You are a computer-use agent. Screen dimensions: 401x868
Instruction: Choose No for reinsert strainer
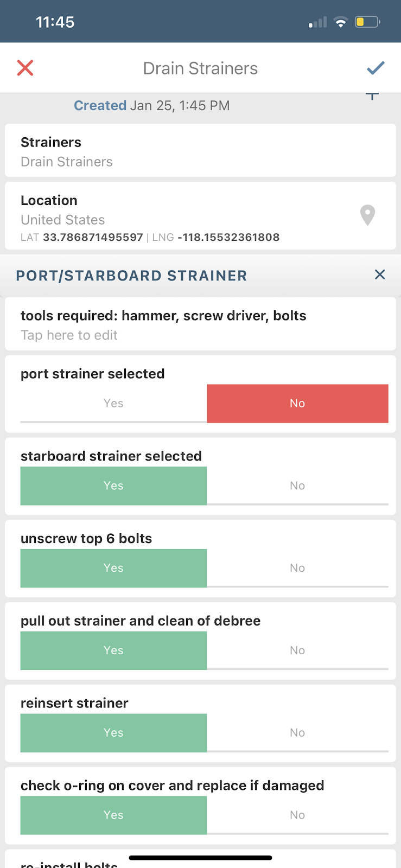tap(297, 733)
